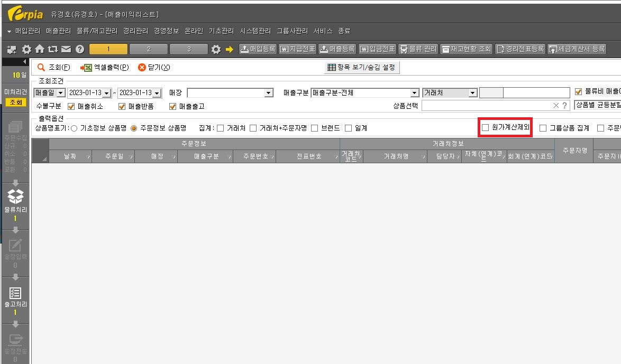The width and height of the screenshot is (621, 364).
Task: Open 경영정보 menu
Action: pyautogui.click(x=166, y=31)
